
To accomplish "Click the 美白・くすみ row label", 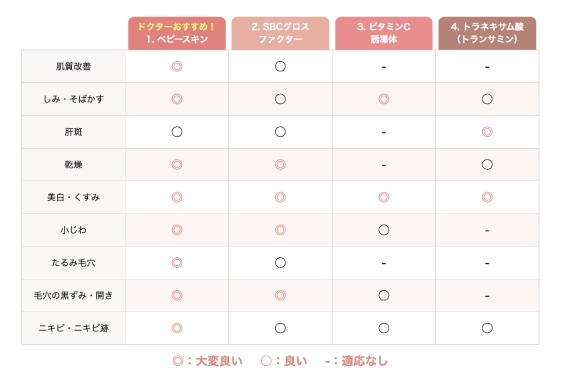I will coord(73,197).
